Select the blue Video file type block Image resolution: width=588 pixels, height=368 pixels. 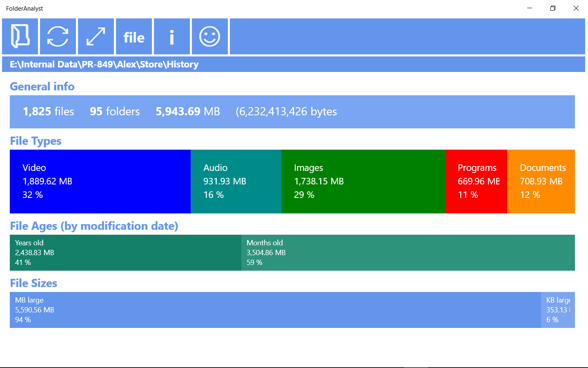click(100, 182)
